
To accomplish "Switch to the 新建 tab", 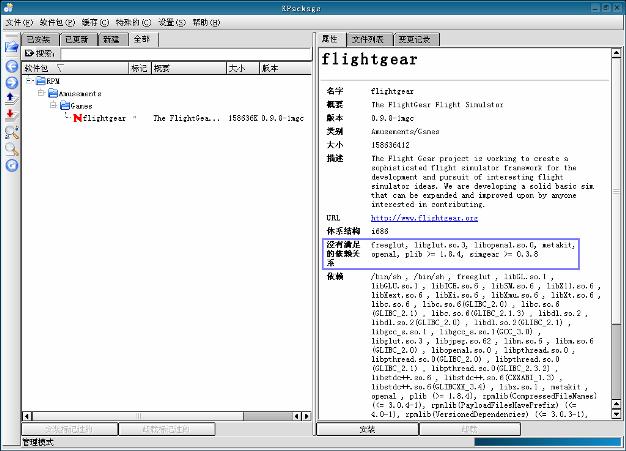I will click(x=113, y=40).
